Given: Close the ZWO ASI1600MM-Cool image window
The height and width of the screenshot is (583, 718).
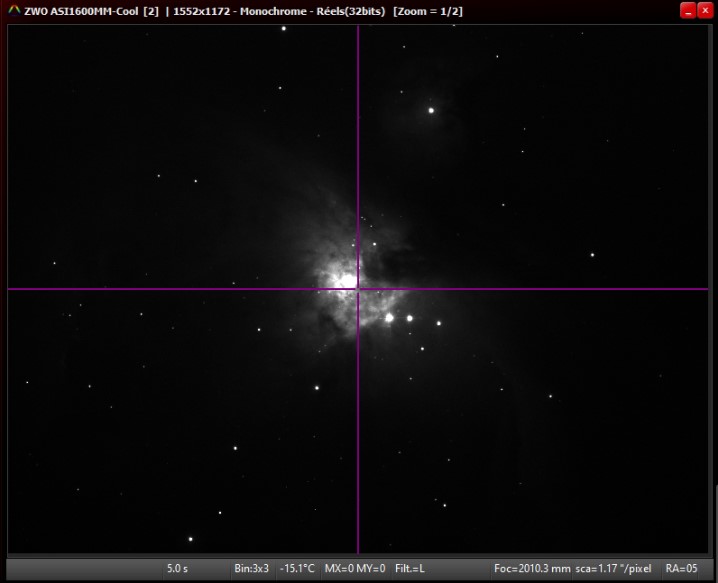Looking at the screenshot, I should point(705,10).
